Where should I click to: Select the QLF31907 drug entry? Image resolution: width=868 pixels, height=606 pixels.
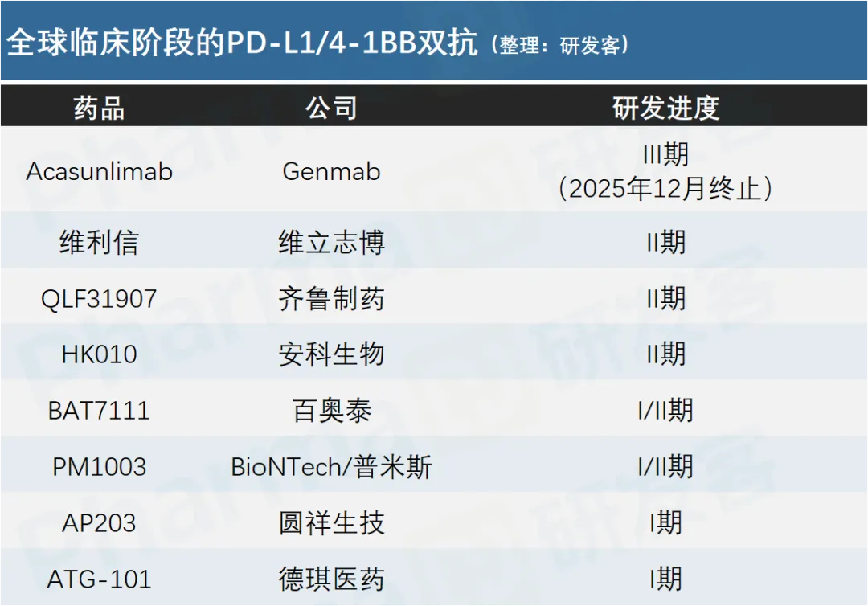[x=100, y=299]
